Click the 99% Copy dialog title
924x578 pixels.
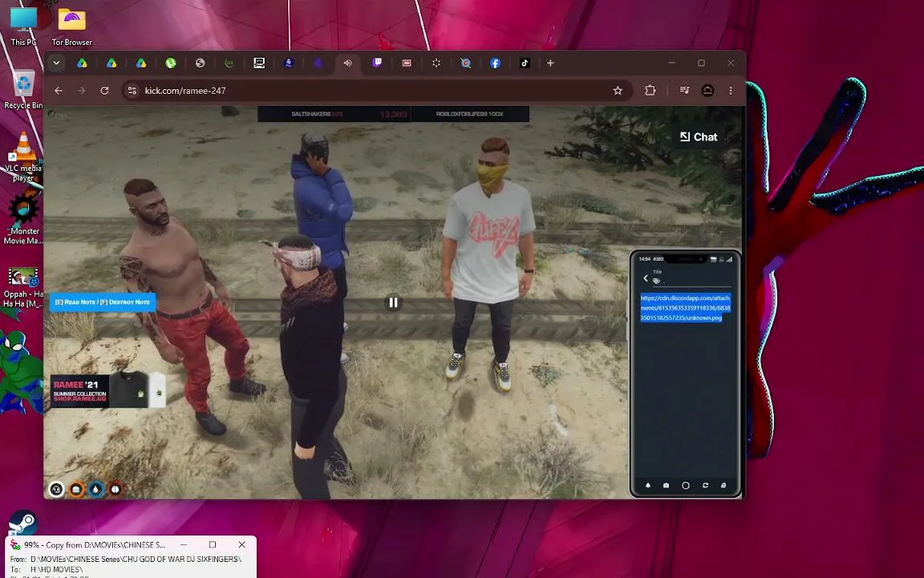pos(95,545)
